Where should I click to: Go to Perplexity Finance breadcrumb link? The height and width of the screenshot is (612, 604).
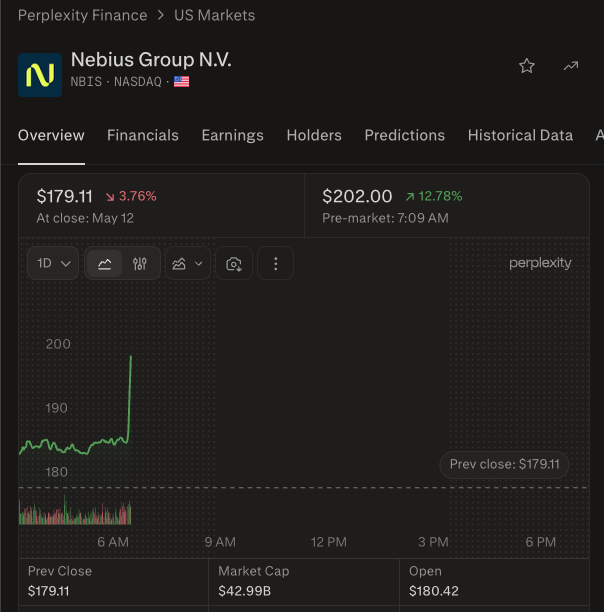pos(83,16)
